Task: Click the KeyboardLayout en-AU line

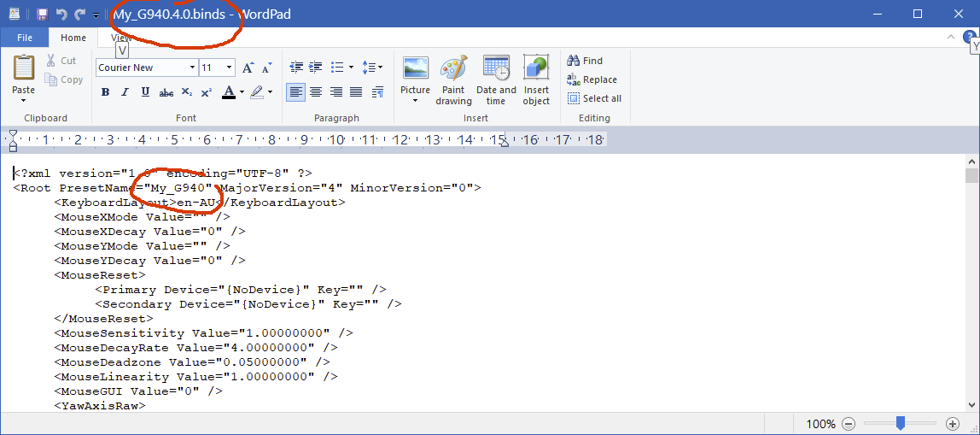Action: (200, 203)
